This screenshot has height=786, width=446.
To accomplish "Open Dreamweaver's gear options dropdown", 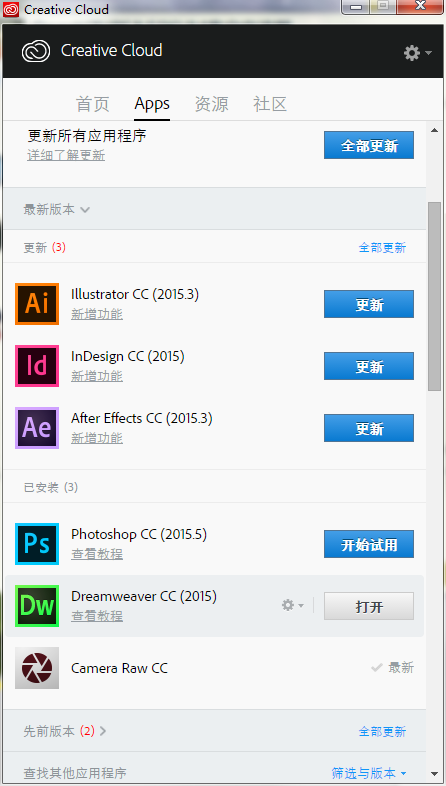I will 293,606.
